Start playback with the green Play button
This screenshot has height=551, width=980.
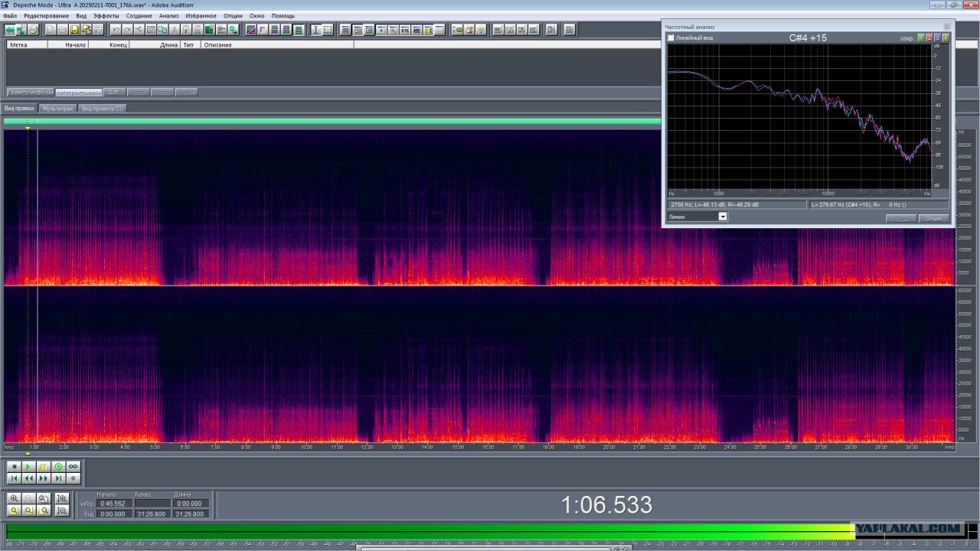28,466
